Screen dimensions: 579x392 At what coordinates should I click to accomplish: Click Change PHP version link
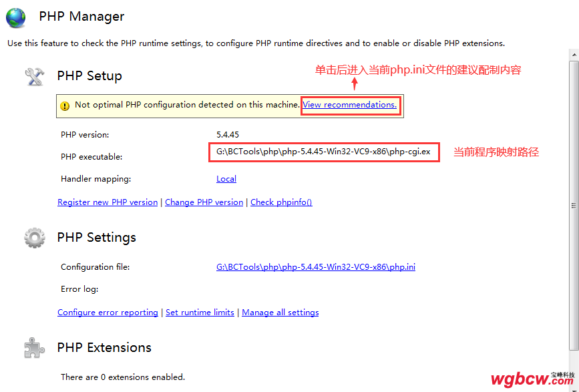click(204, 202)
